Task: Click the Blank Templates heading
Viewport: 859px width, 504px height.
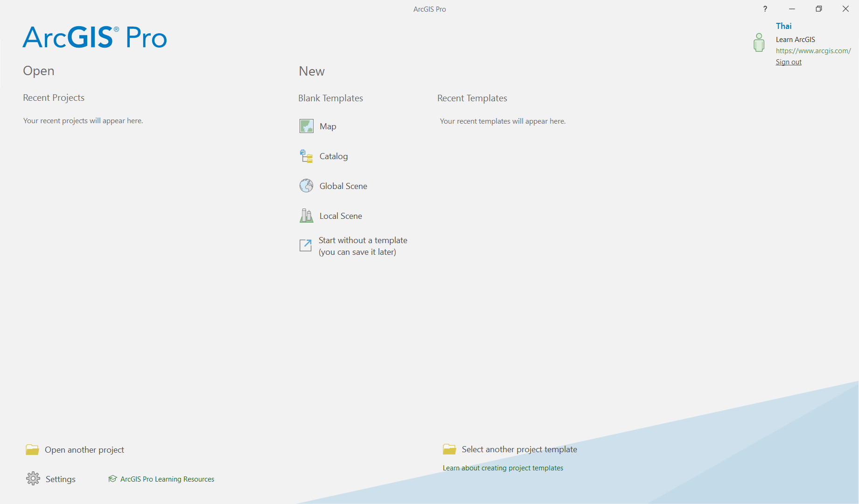Action: point(330,98)
